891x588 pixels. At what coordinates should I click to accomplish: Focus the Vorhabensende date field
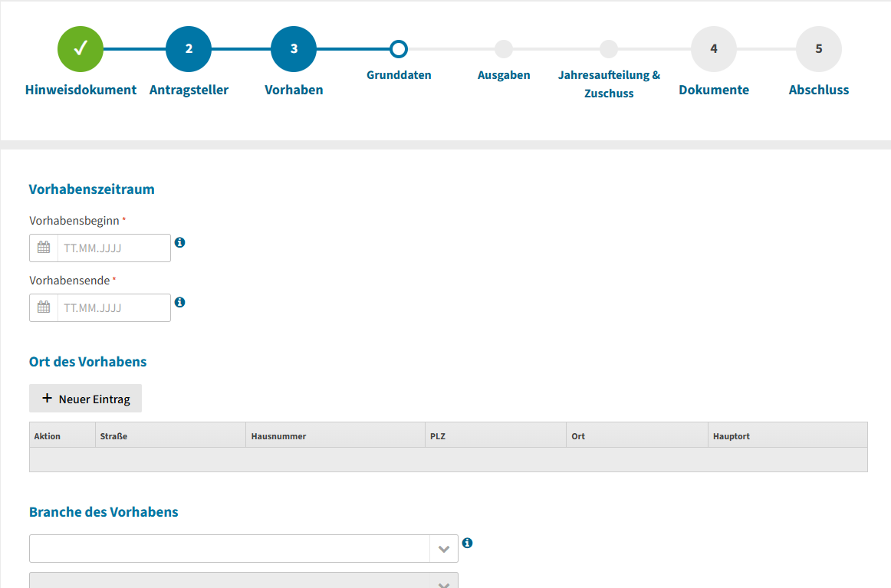(x=113, y=308)
